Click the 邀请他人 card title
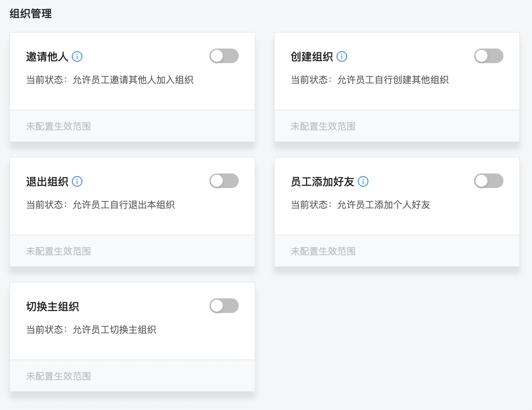This screenshot has width=532, height=410. 47,57
